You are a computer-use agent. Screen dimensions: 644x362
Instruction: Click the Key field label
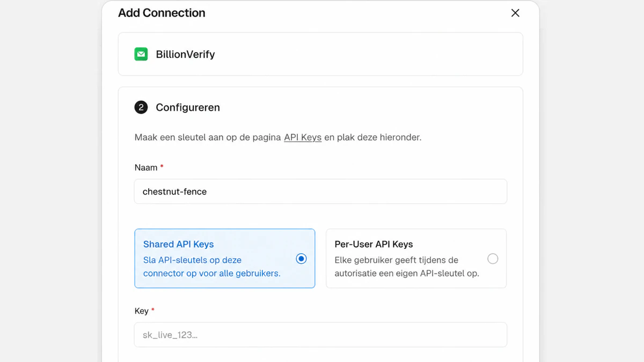[x=142, y=311]
